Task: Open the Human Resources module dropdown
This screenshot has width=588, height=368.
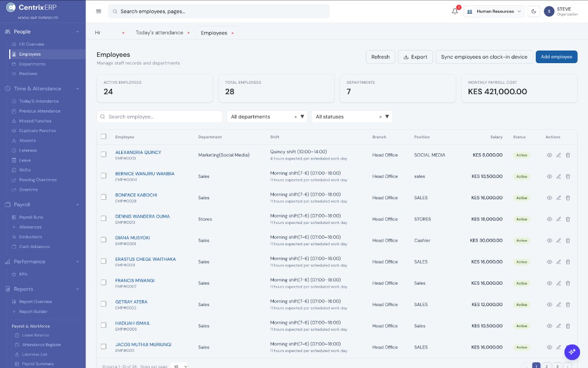Action: click(494, 11)
